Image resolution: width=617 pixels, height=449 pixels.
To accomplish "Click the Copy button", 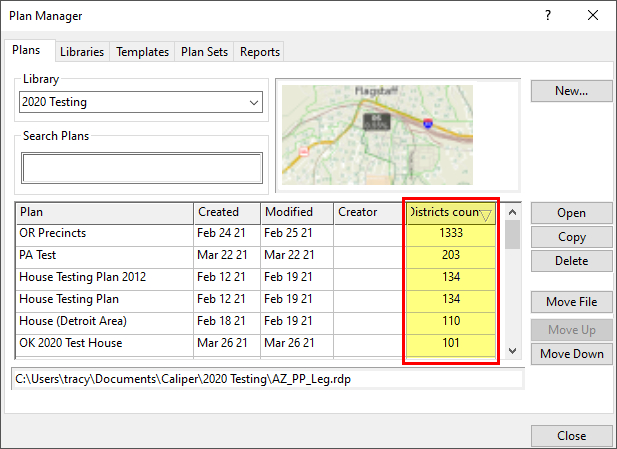I will pos(571,237).
